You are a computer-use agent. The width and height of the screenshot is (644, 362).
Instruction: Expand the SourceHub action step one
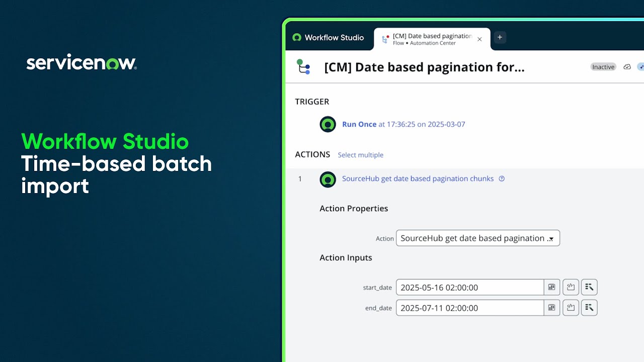[x=328, y=179]
